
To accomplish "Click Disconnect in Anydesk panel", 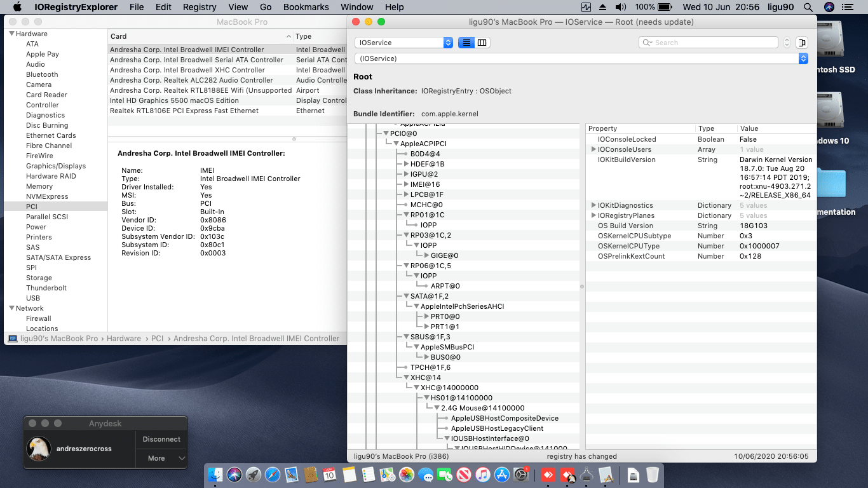I will [161, 439].
